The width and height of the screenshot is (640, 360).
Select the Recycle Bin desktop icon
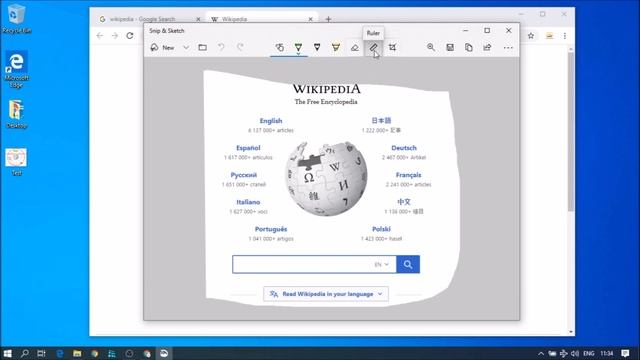click(16, 19)
